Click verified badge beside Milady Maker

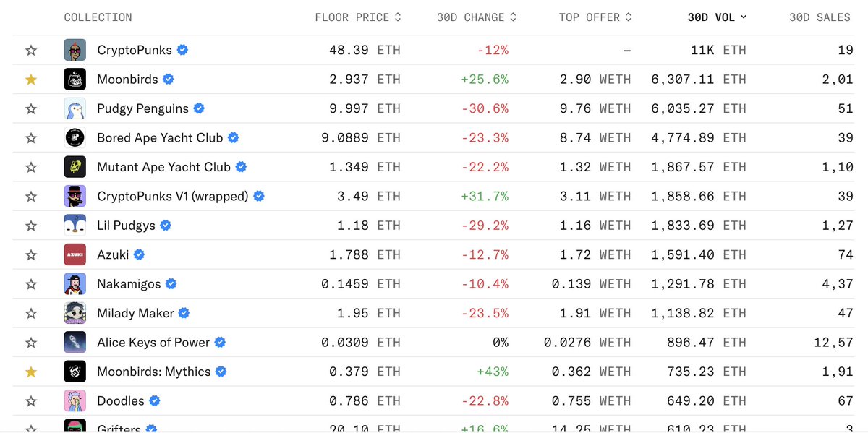click(x=184, y=313)
